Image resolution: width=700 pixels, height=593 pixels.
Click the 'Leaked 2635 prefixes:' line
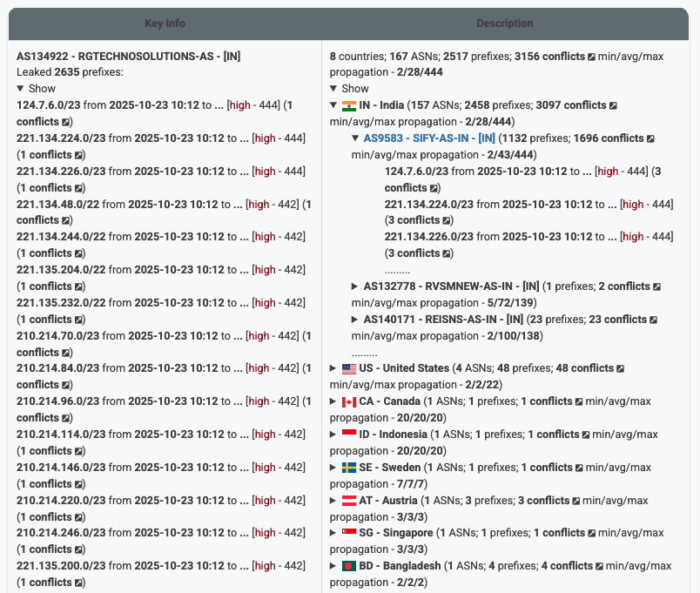pyautogui.click(x=71, y=72)
